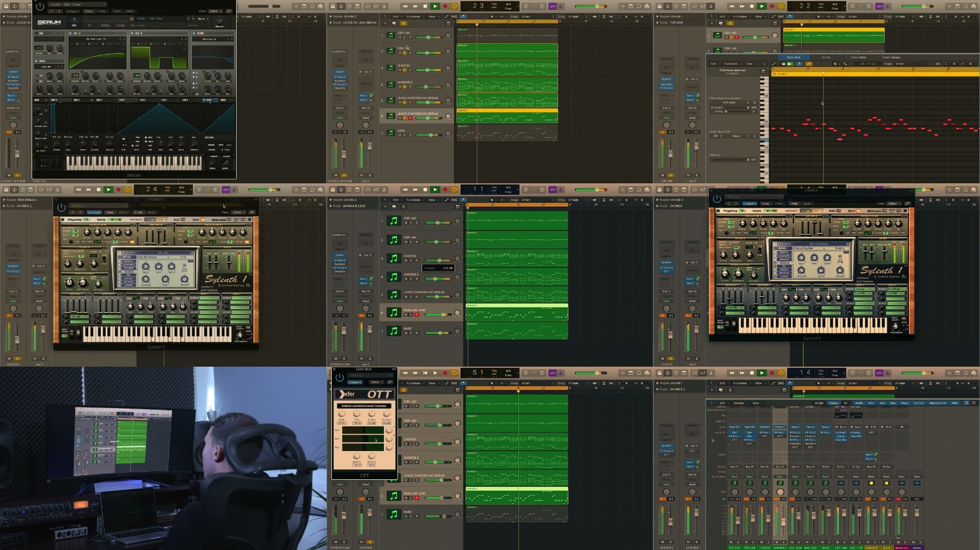
Task: Click the OTT Depth knob
Action: [x=342, y=414]
